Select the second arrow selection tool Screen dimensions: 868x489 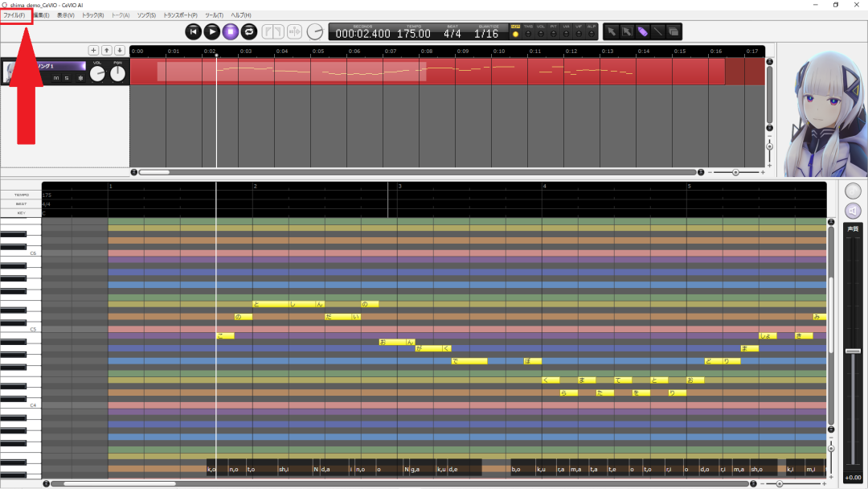point(627,32)
